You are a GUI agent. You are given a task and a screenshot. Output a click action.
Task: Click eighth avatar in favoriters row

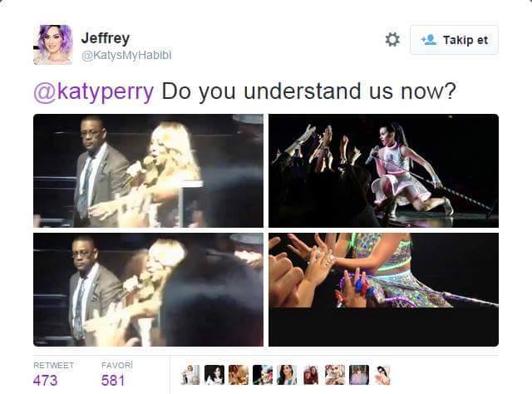click(x=359, y=375)
